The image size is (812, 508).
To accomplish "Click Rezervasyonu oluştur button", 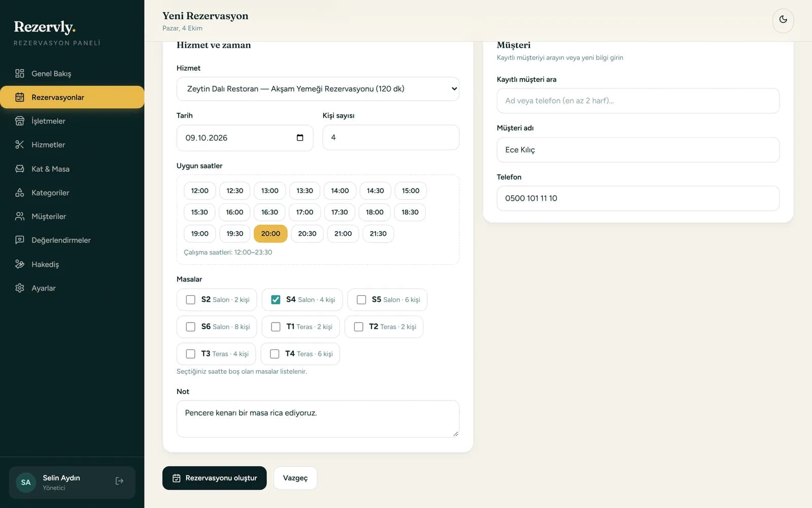I will click(x=214, y=478).
